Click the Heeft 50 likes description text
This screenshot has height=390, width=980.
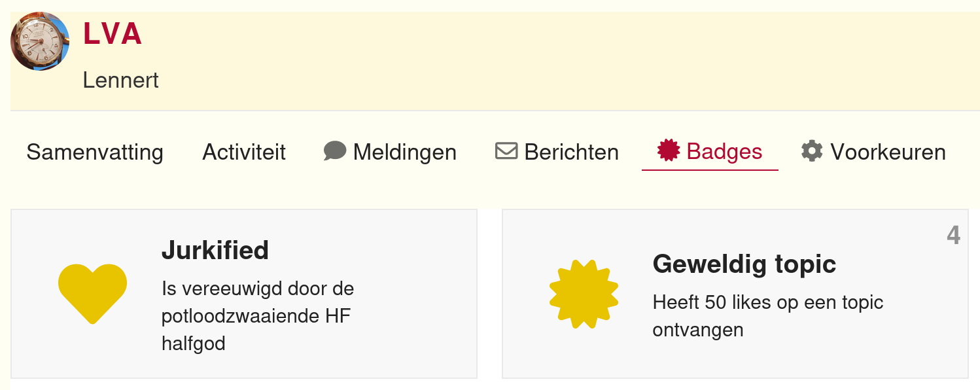point(768,315)
